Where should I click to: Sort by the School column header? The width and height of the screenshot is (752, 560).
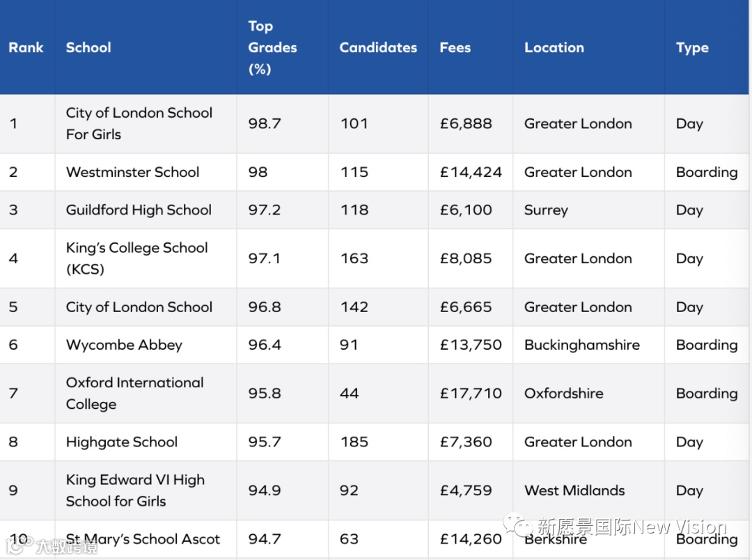pos(88,47)
